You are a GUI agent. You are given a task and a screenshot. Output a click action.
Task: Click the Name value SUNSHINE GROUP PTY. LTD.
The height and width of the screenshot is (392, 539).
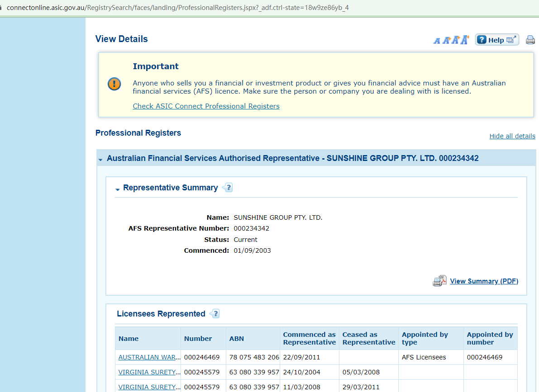(x=278, y=217)
